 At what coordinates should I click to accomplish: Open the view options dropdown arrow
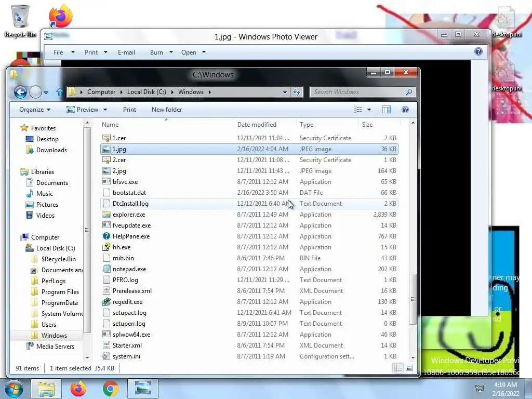[x=369, y=110]
